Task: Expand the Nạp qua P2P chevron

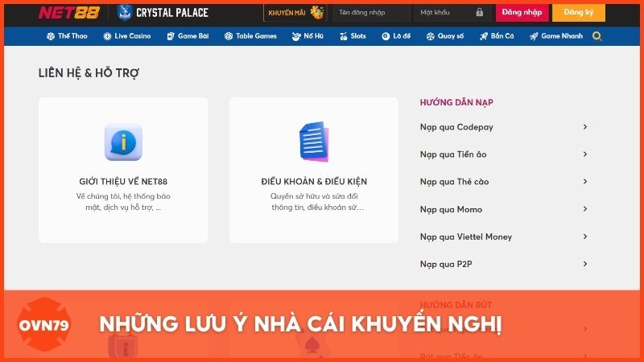Action: click(x=585, y=264)
